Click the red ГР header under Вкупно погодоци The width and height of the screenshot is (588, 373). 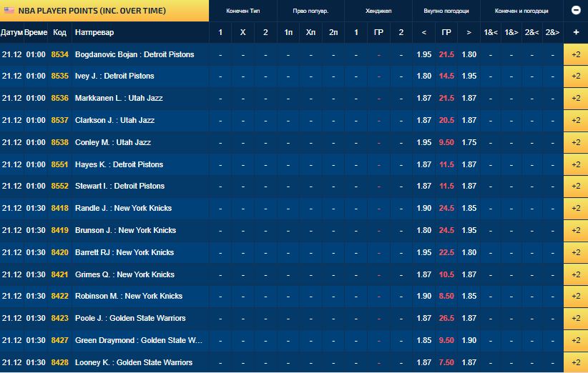pyautogui.click(x=446, y=33)
